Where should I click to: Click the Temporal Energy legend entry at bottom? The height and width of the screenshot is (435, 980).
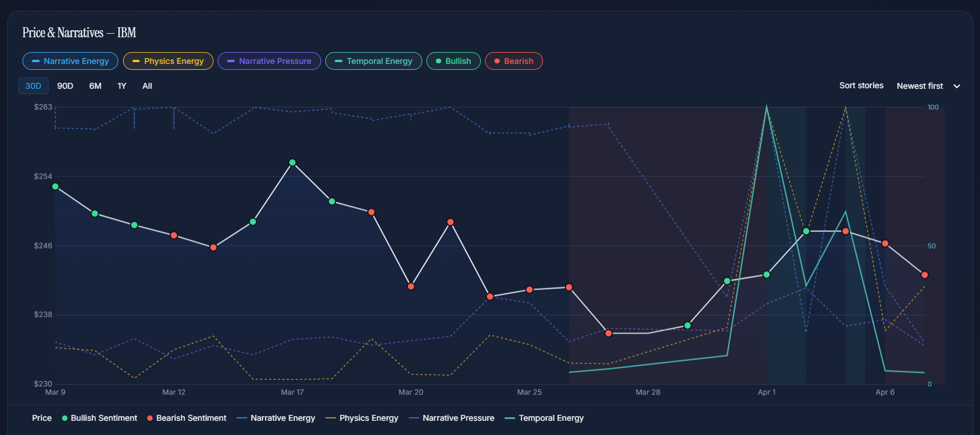tap(544, 418)
